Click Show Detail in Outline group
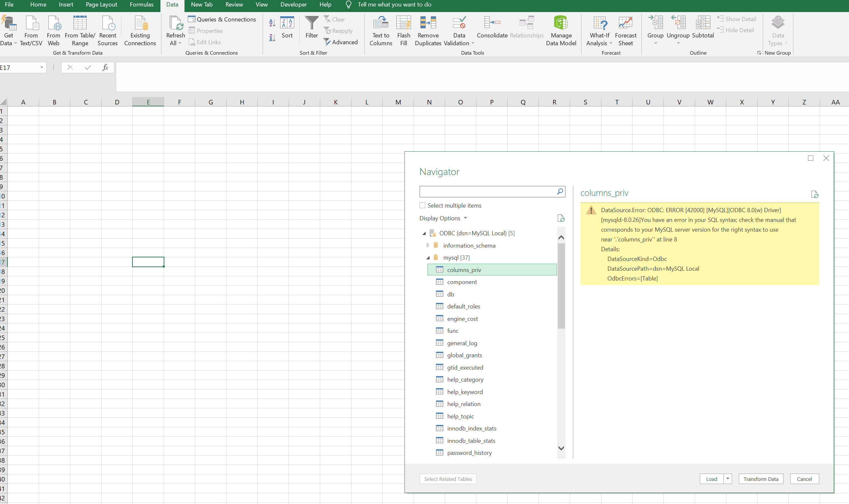 [737, 19]
